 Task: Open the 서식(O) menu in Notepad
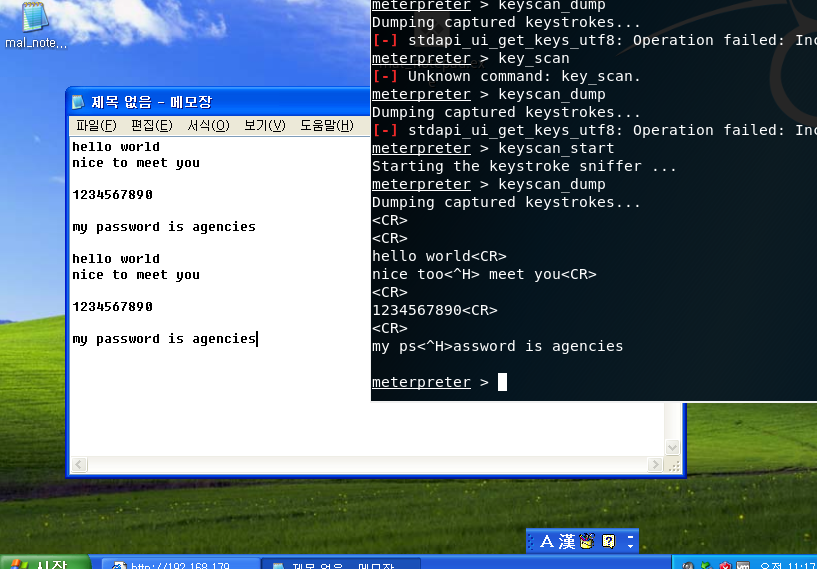[208, 126]
